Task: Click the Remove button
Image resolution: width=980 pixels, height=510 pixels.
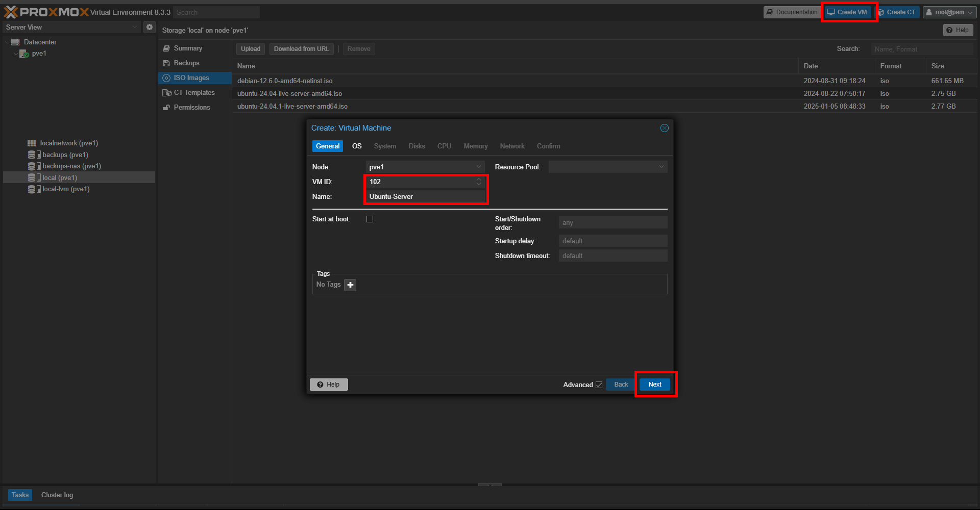Action: point(359,49)
